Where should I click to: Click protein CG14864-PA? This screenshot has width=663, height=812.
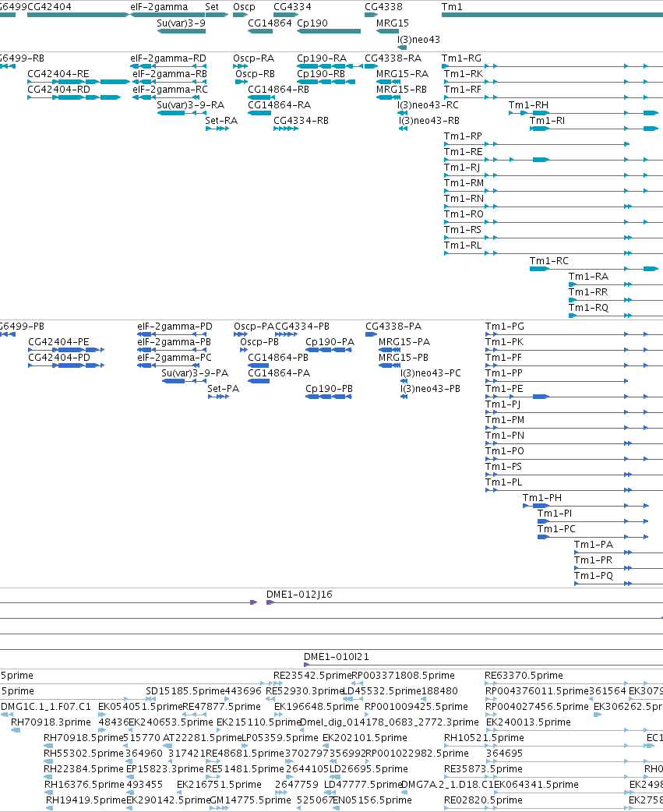coord(259,381)
